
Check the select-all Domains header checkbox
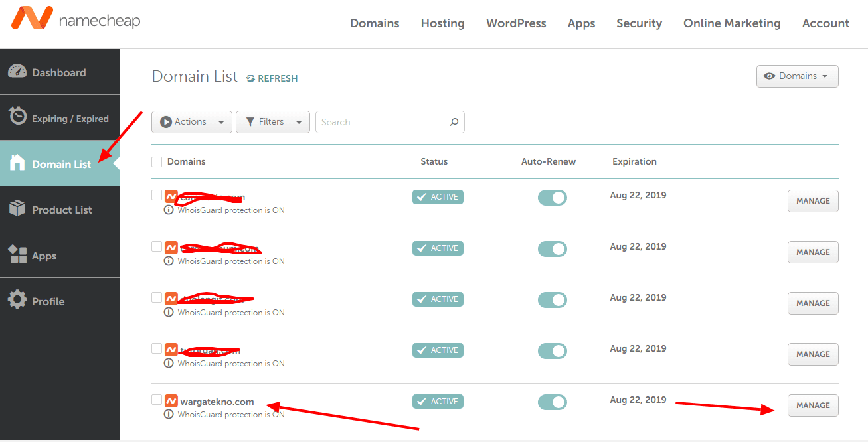[x=157, y=162]
